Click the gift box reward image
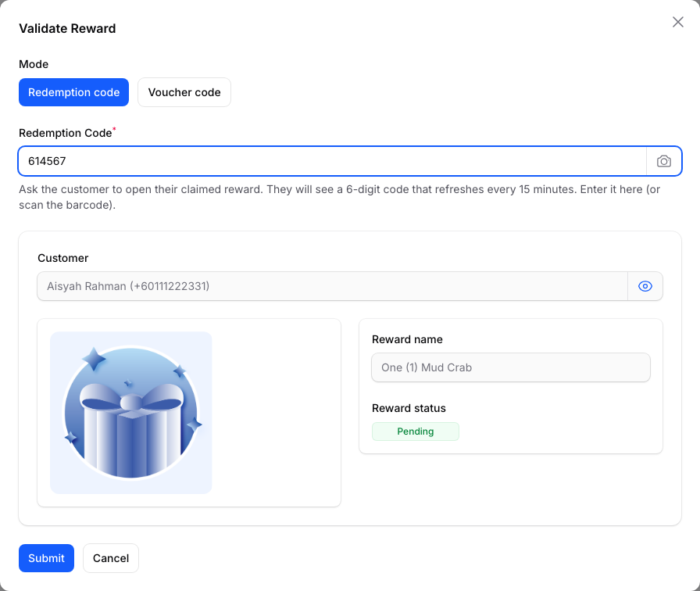 pyautogui.click(x=130, y=413)
